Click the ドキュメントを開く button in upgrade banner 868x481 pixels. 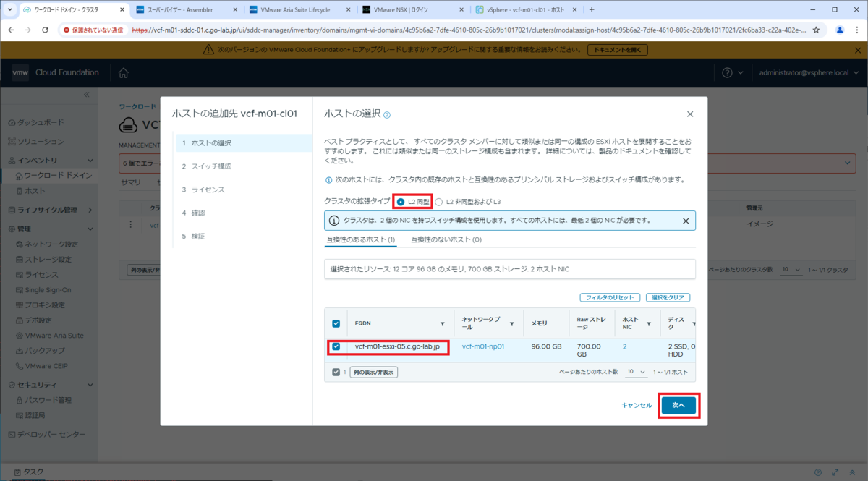(x=617, y=50)
